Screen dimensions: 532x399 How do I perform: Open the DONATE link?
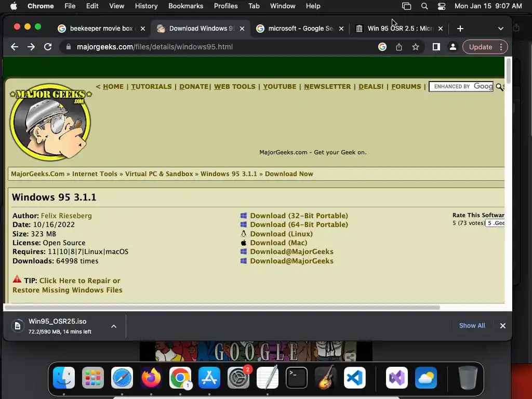click(x=194, y=87)
